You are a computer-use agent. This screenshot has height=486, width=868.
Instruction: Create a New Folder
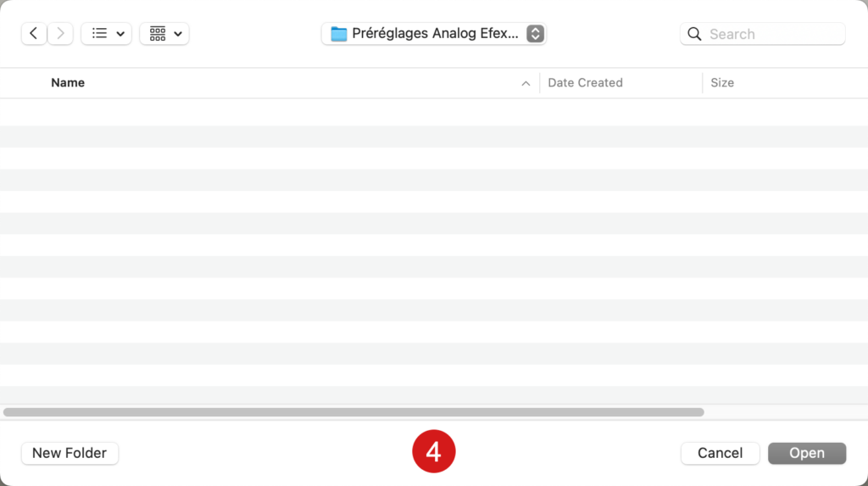tap(70, 453)
